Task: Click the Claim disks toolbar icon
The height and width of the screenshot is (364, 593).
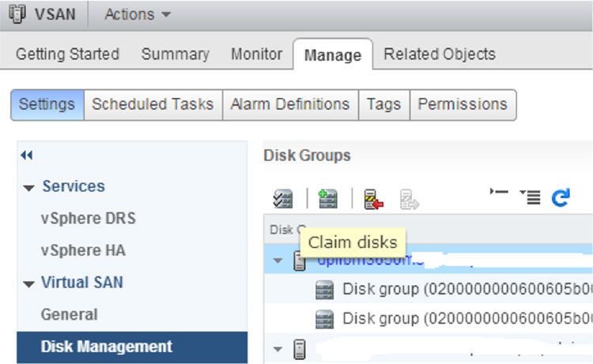Action: click(283, 199)
